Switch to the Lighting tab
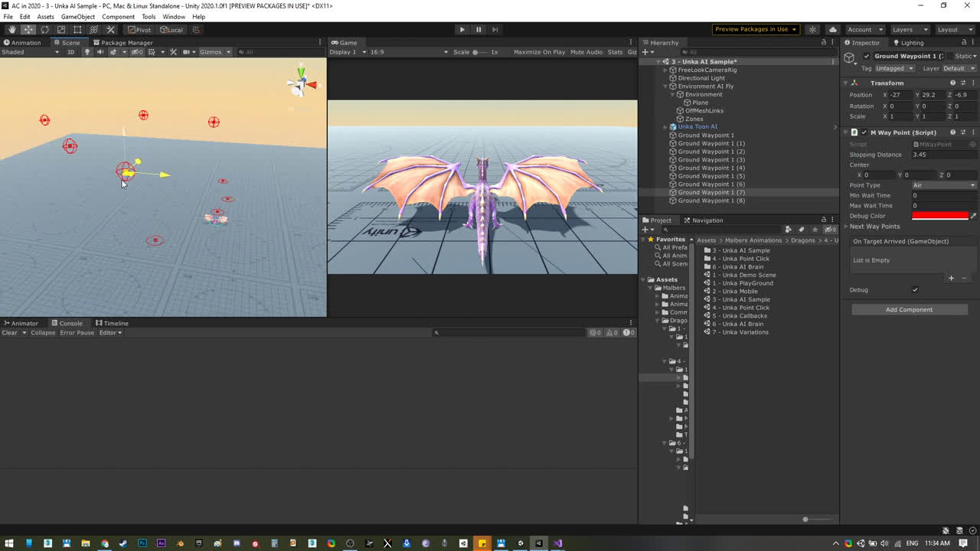This screenshot has height=551, width=980. tap(911, 43)
